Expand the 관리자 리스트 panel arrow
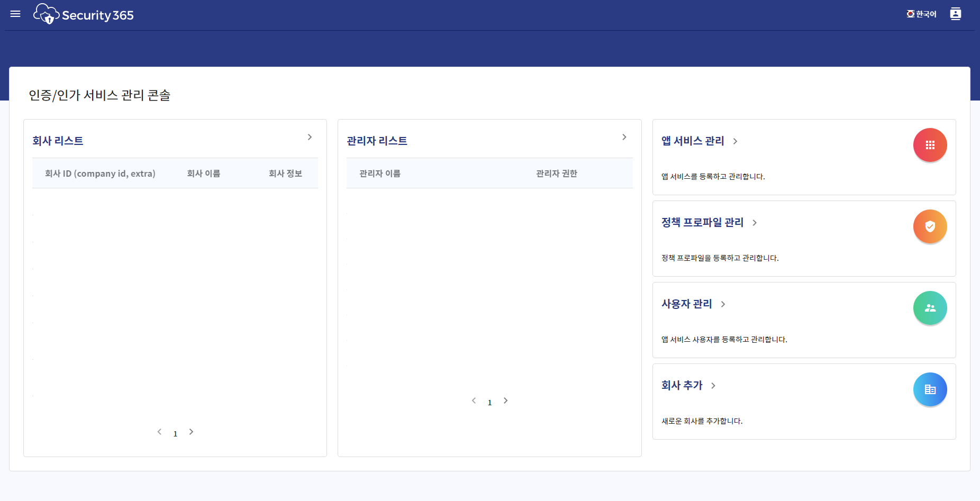The height and width of the screenshot is (501, 980). pyautogui.click(x=624, y=137)
